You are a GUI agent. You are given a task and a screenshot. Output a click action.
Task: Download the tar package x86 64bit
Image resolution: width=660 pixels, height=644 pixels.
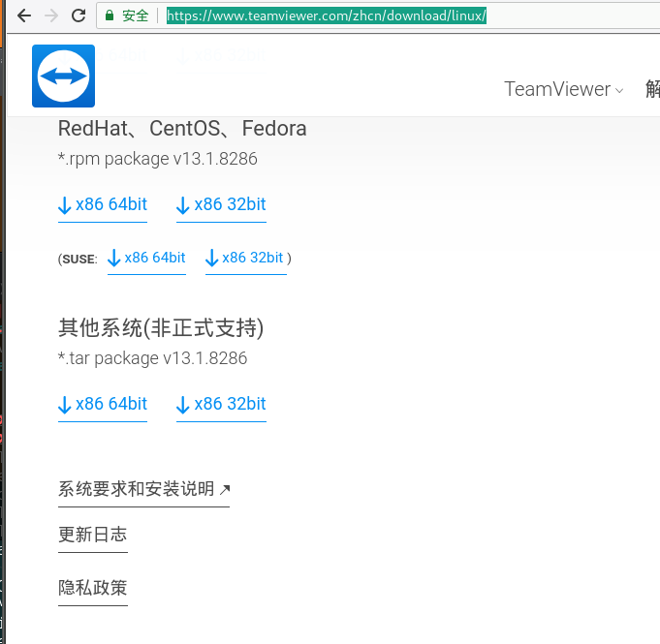click(x=103, y=404)
